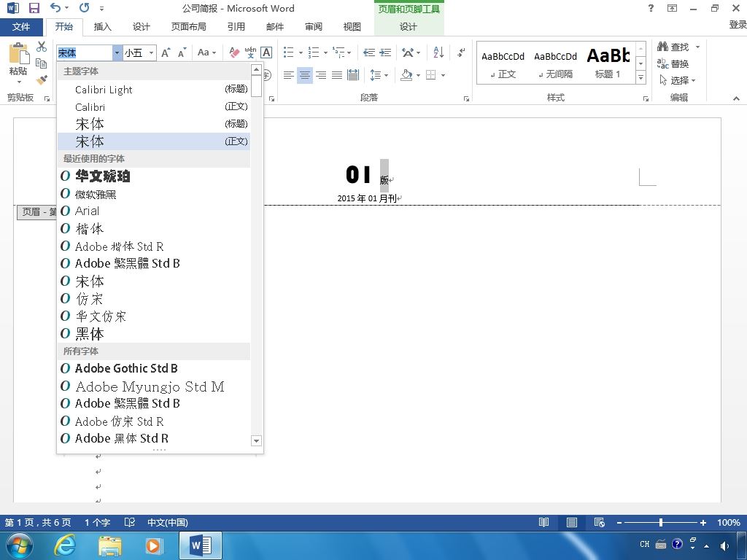This screenshot has width=747, height=560.
Task: Toggle center alignment
Action: [304, 75]
